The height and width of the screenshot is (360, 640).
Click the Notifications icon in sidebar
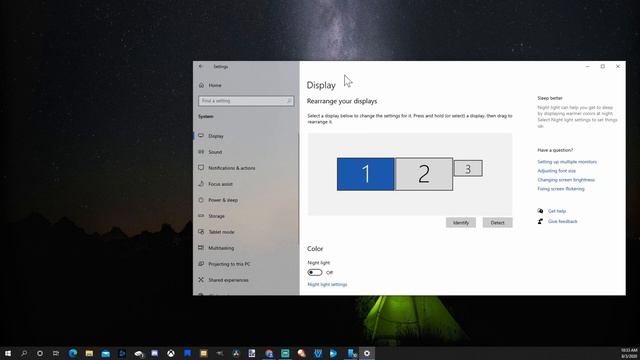201,167
